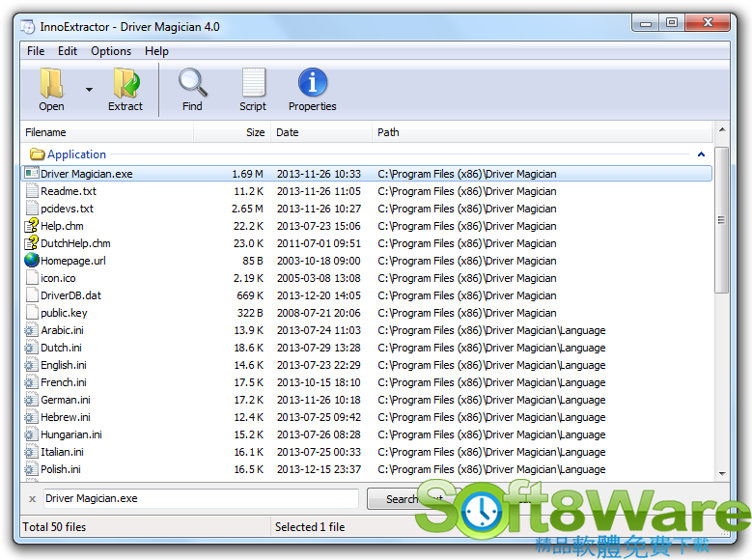Screen dimensions: 752x560
Task: Click the size value 2.65 M
Action: pos(247,209)
